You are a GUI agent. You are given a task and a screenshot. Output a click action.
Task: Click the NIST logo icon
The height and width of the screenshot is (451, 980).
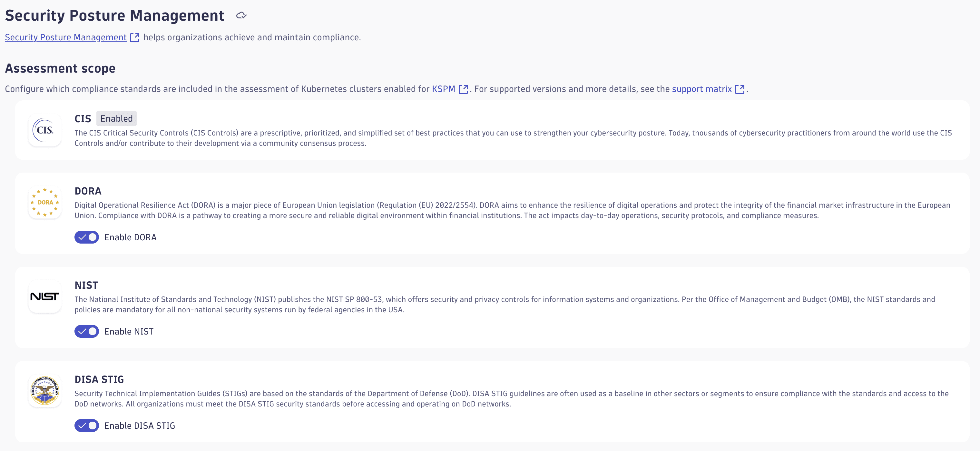click(x=45, y=296)
